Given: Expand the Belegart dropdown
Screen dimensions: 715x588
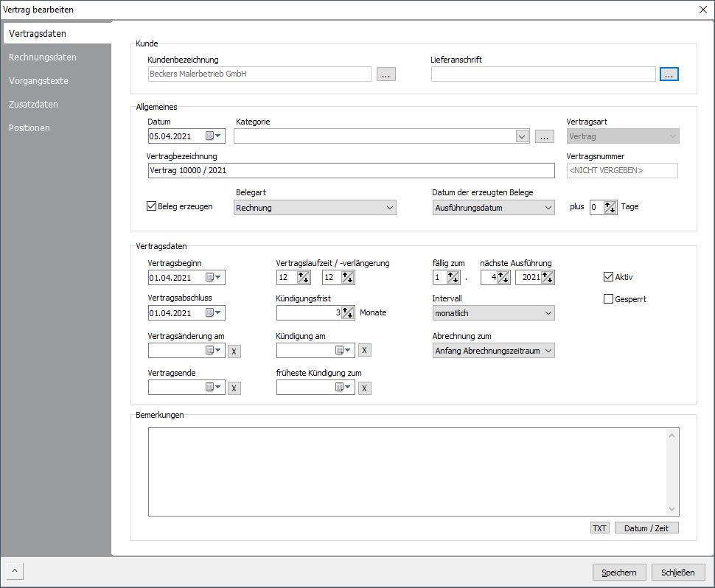Looking at the screenshot, I should [x=389, y=208].
